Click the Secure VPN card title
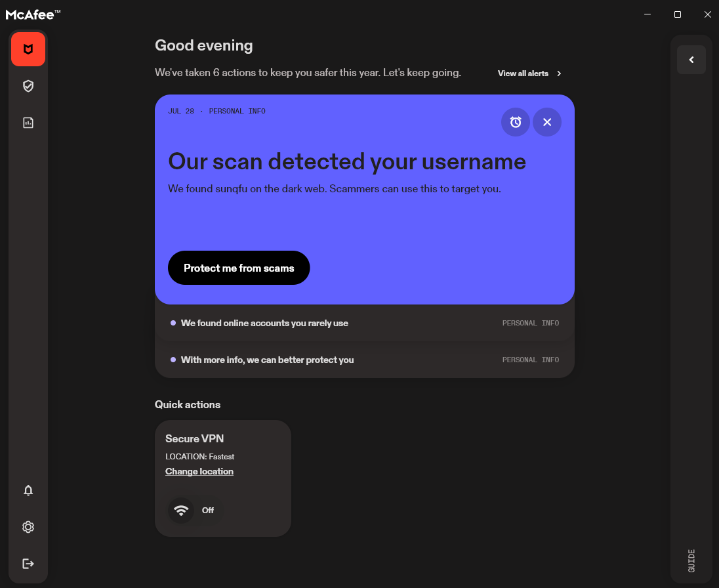This screenshot has width=719, height=588. (x=194, y=438)
